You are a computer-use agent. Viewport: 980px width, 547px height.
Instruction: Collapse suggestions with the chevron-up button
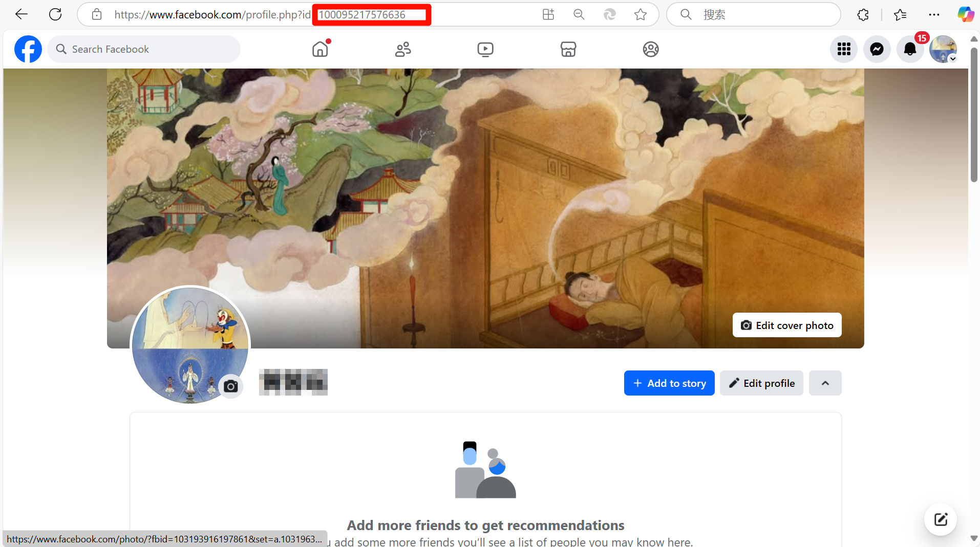click(825, 383)
